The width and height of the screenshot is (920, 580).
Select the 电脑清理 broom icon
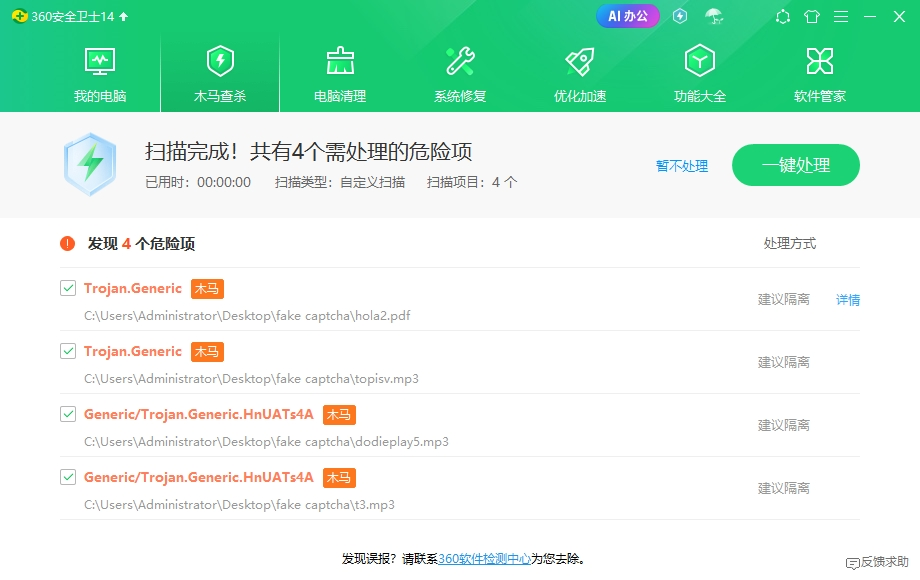340,62
